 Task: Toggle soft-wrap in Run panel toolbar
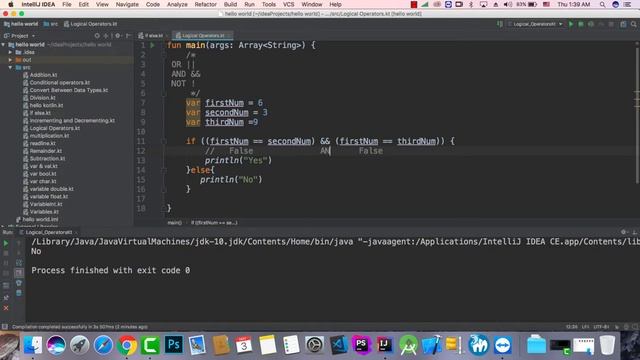[x=19, y=263]
